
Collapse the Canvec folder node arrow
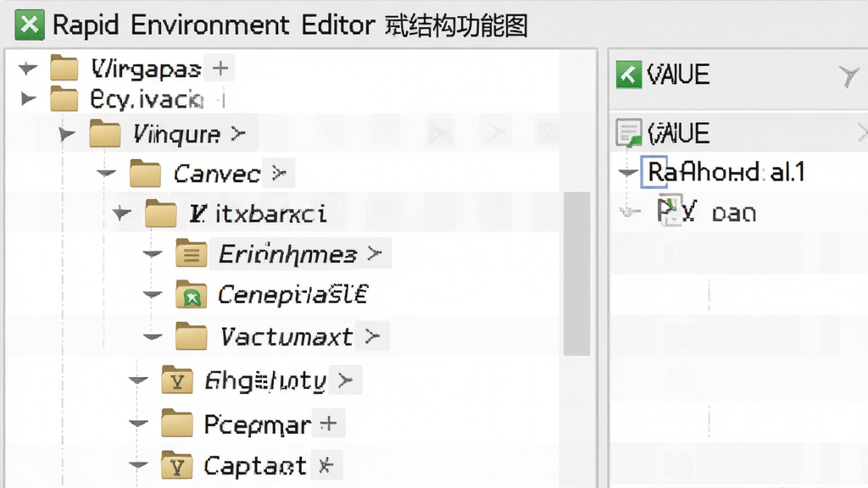tap(106, 173)
